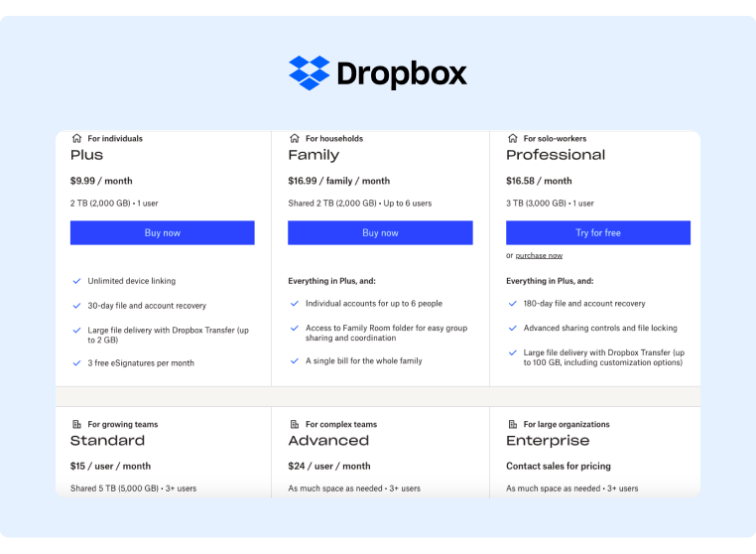Click the house icon beside For households

click(x=295, y=138)
